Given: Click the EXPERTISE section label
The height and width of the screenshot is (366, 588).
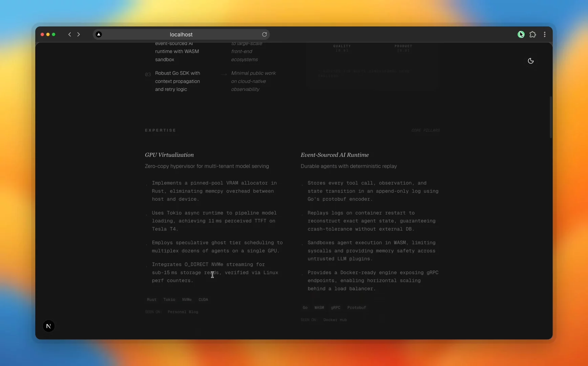Looking at the screenshot, I should tap(161, 130).
